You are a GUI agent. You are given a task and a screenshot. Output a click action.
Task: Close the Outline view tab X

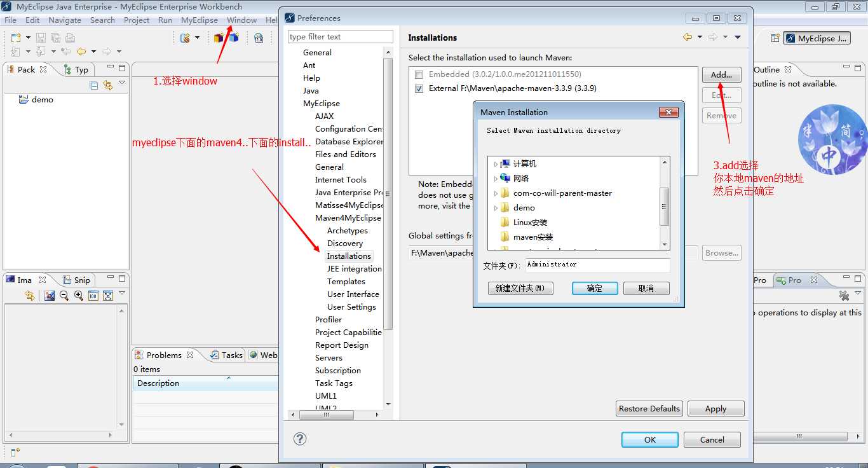[788, 69]
